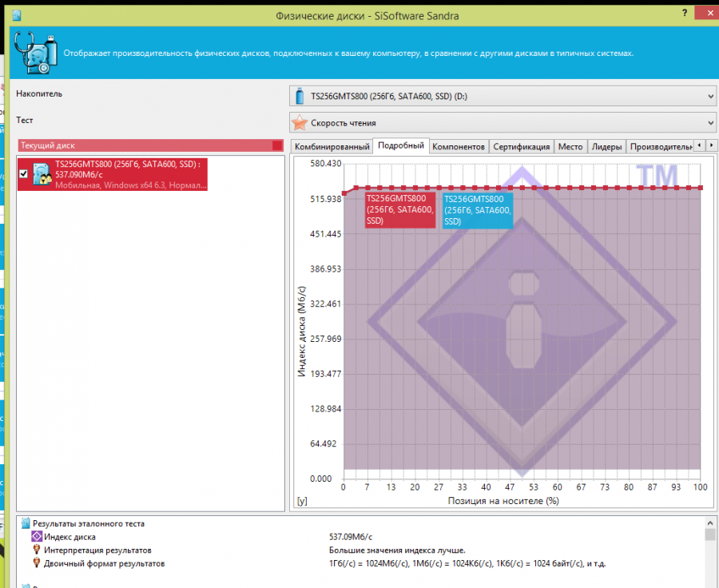Click the TS256GMTS800 disk icon in the list
Image resolution: width=719 pixels, height=588 pixels.
pyautogui.click(x=42, y=175)
